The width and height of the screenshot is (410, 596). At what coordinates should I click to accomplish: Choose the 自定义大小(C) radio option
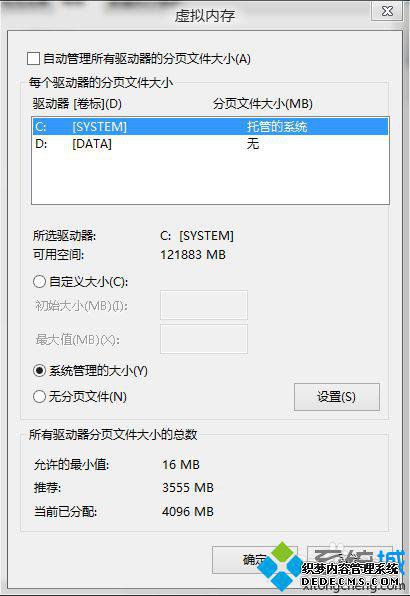pos(40,282)
